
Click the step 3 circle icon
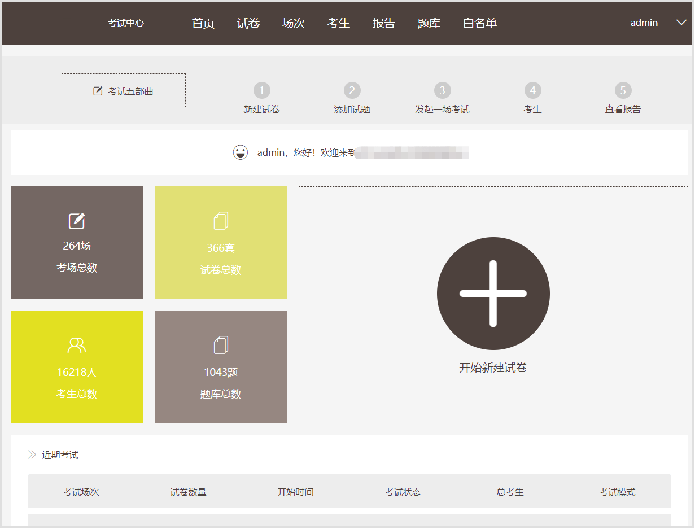click(443, 90)
